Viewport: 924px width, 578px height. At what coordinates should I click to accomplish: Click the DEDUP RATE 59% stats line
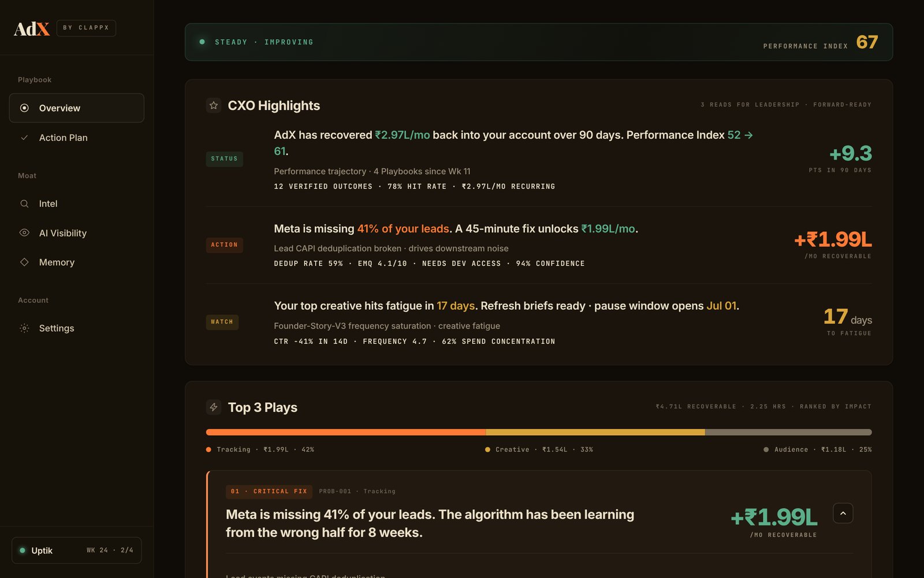click(429, 264)
